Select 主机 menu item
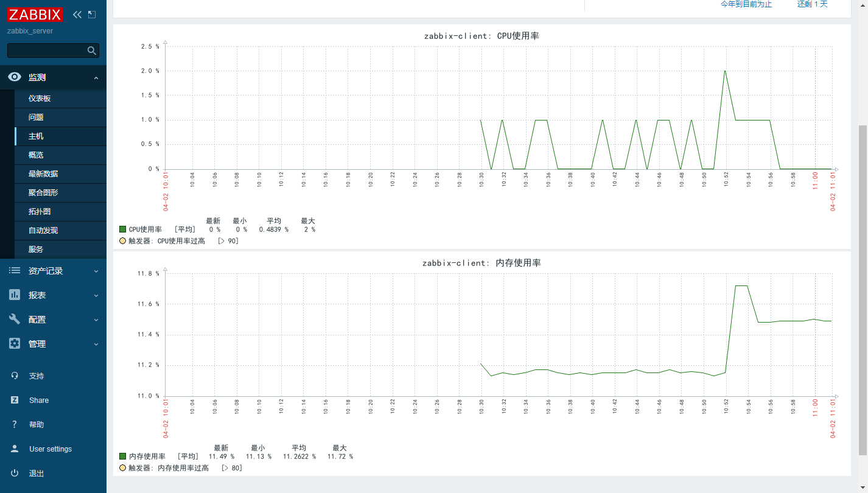This screenshot has height=493, width=868. (60, 136)
